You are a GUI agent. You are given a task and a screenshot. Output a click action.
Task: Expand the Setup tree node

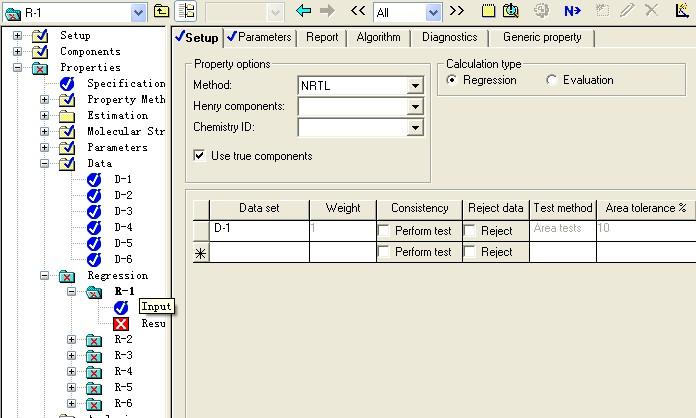coord(17,35)
